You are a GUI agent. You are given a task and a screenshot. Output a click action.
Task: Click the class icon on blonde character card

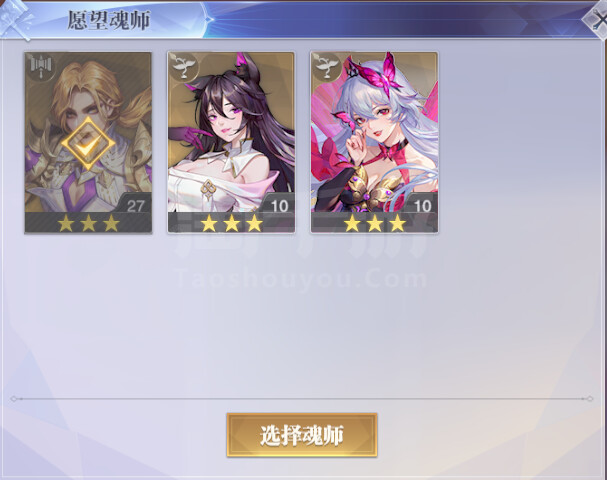coord(40,67)
